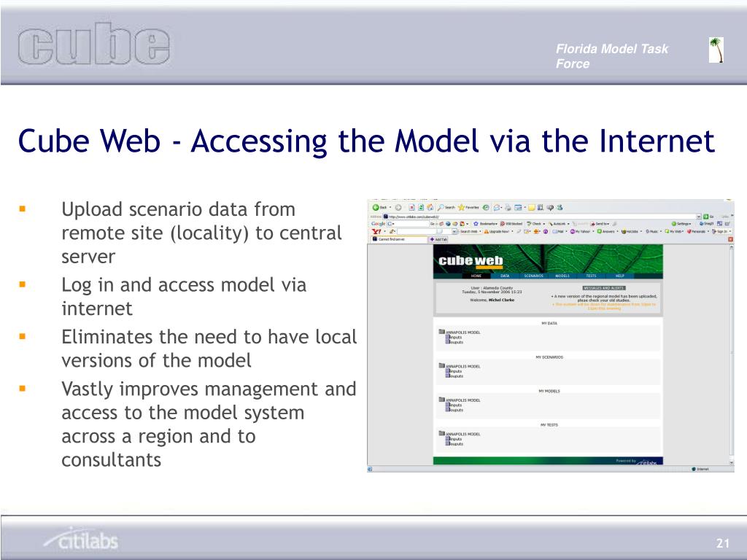Open the address bar dropdown arrow
The width and height of the screenshot is (747, 560).
point(699,217)
